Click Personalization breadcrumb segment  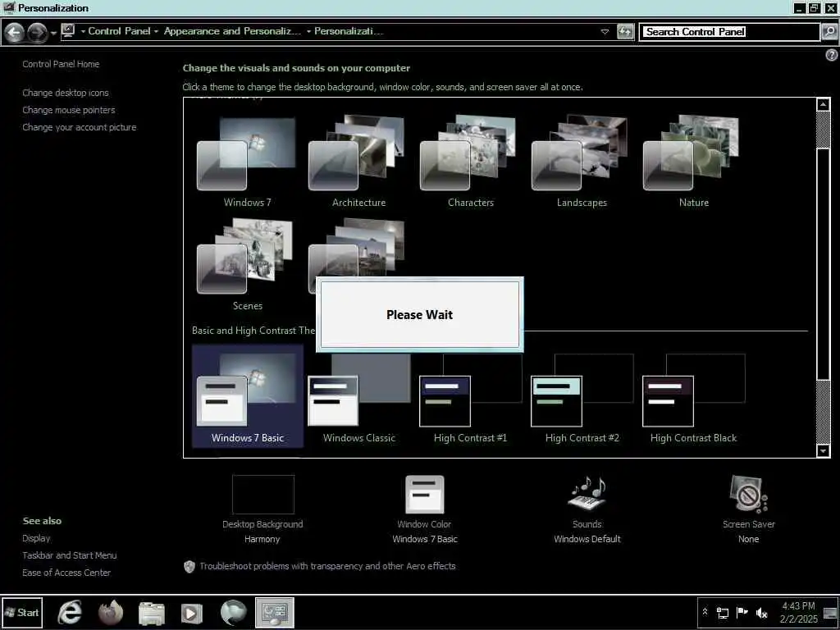point(349,31)
